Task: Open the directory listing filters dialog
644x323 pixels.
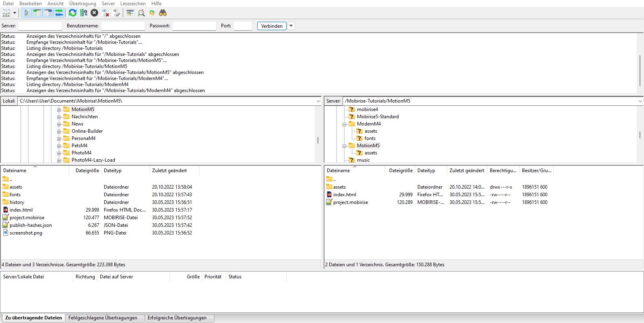Action: click(x=130, y=13)
